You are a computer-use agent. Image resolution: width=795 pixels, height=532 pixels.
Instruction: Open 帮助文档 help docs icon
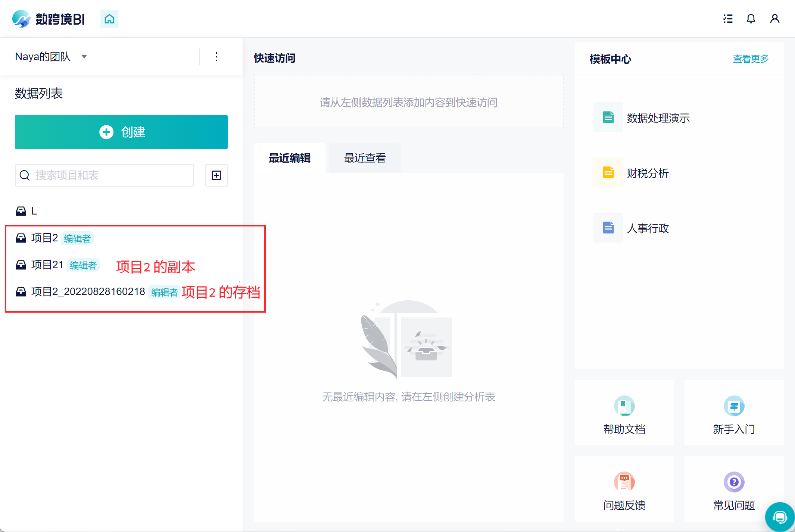[x=624, y=406]
